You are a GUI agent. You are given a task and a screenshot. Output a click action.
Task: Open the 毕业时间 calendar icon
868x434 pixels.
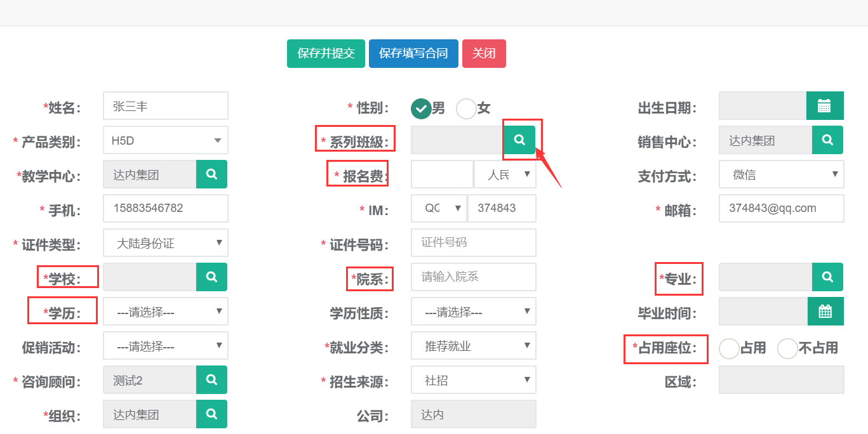(825, 312)
